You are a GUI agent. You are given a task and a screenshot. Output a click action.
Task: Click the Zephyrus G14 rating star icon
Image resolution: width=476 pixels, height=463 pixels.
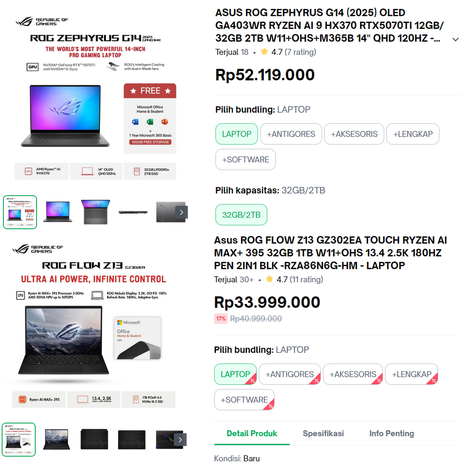point(264,51)
